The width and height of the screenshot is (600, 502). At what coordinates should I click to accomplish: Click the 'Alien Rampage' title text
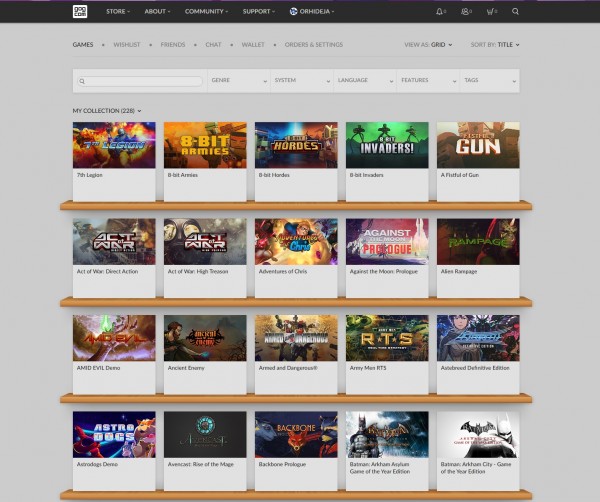tap(459, 271)
